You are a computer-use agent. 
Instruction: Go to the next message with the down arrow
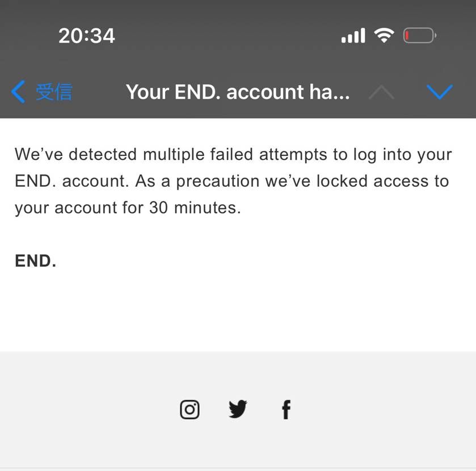[439, 92]
